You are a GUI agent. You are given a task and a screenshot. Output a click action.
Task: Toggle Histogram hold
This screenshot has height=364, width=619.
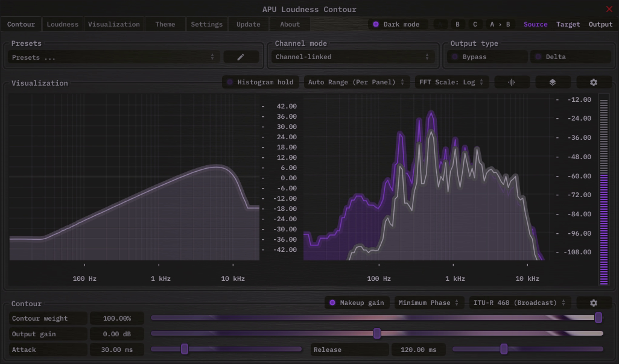[x=261, y=82]
